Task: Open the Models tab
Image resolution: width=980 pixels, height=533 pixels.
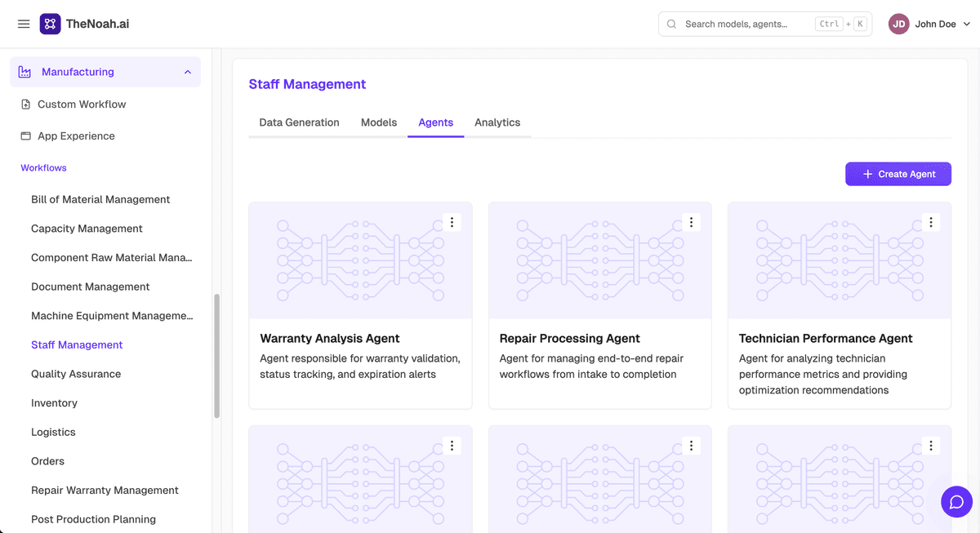Action: pyautogui.click(x=379, y=122)
